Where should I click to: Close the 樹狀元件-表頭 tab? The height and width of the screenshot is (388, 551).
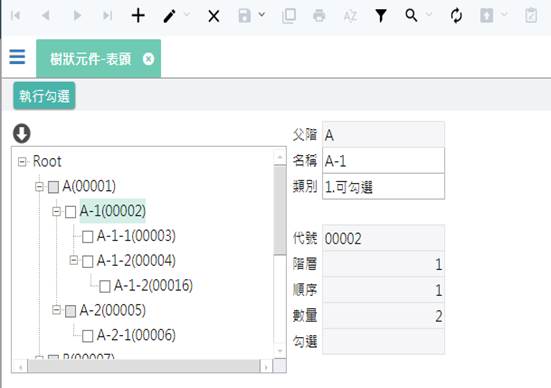(x=148, y=59)
